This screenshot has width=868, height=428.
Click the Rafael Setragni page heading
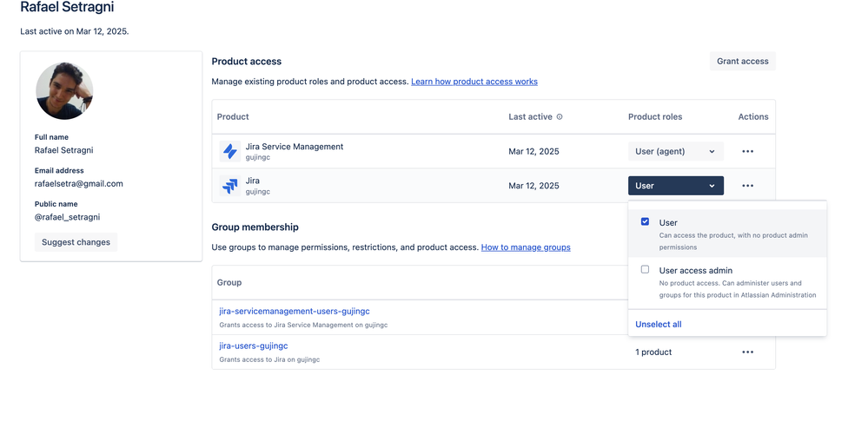pyautogui.click(x=67, y=8)
